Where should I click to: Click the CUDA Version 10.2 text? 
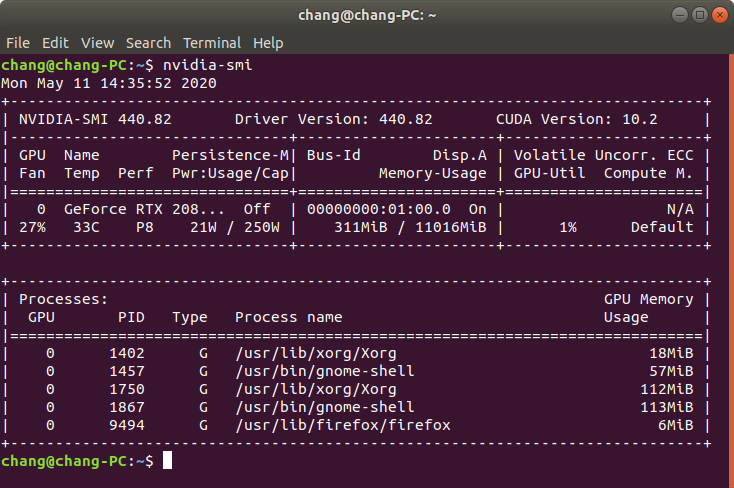pyautogui.click(x=577, y=119)
